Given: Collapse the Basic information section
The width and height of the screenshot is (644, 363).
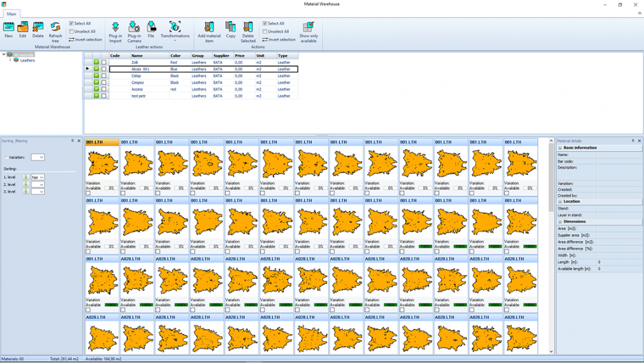Looking at the screenshot, I should click(560, 148).
